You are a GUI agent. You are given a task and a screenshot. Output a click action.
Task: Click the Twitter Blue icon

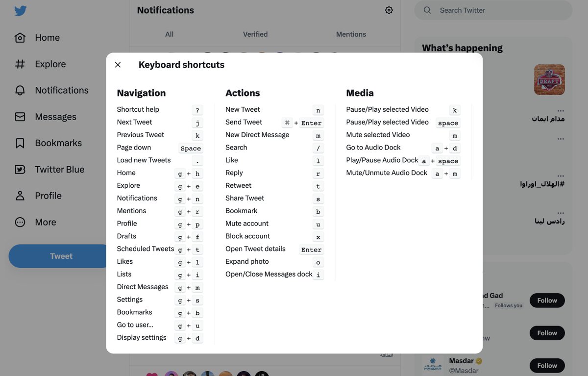pos(20,170)
